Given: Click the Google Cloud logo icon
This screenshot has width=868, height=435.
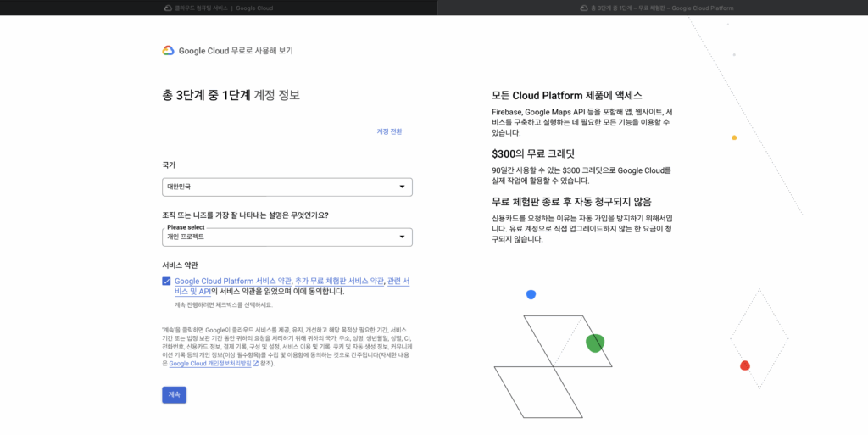Looking at the screenshot, I should 169,51.
